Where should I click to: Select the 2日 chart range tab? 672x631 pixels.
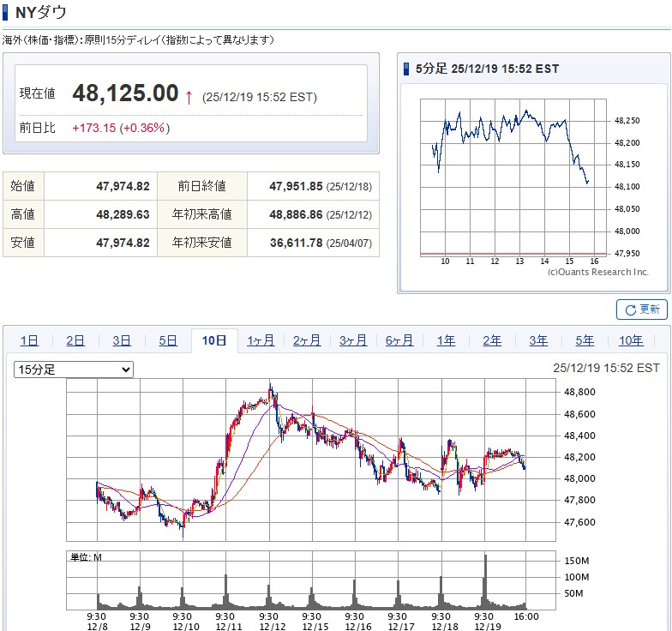coord(75,340)
